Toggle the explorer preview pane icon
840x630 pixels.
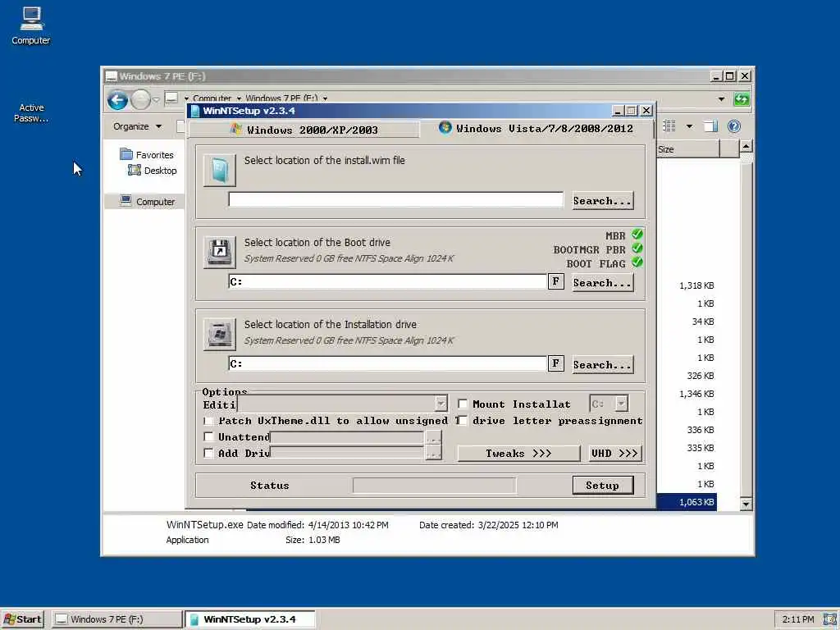[710, 126]
